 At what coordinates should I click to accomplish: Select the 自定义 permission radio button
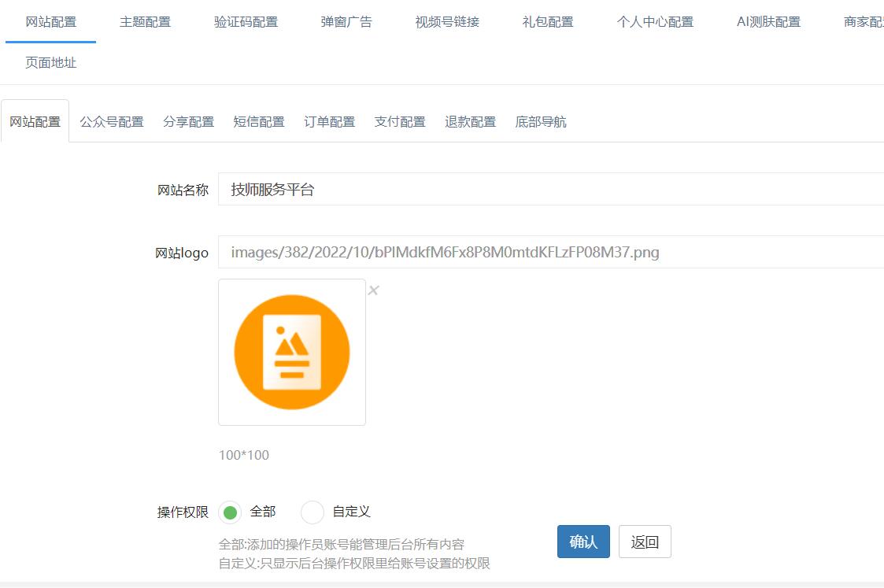point(312,512)
